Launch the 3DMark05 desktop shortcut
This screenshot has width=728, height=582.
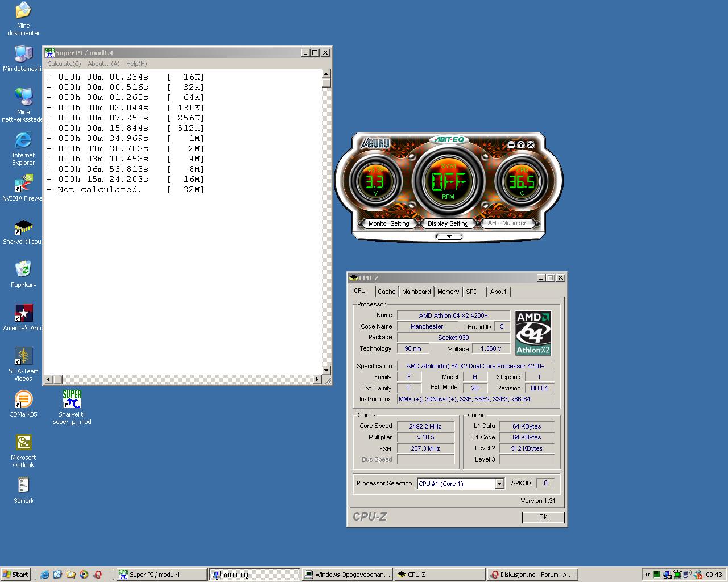23,404
